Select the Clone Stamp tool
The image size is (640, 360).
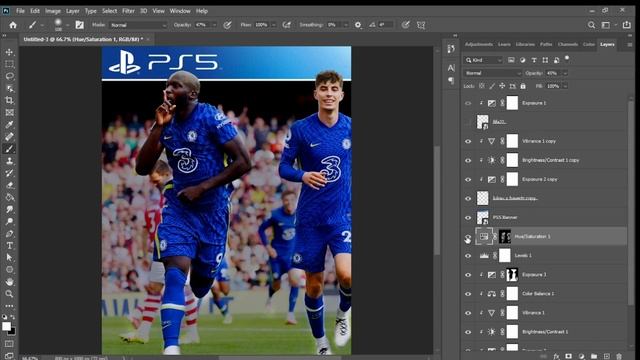tap(9, 161)
